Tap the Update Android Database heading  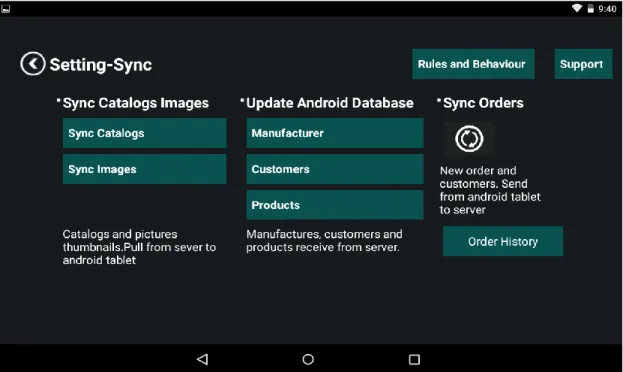329,103
